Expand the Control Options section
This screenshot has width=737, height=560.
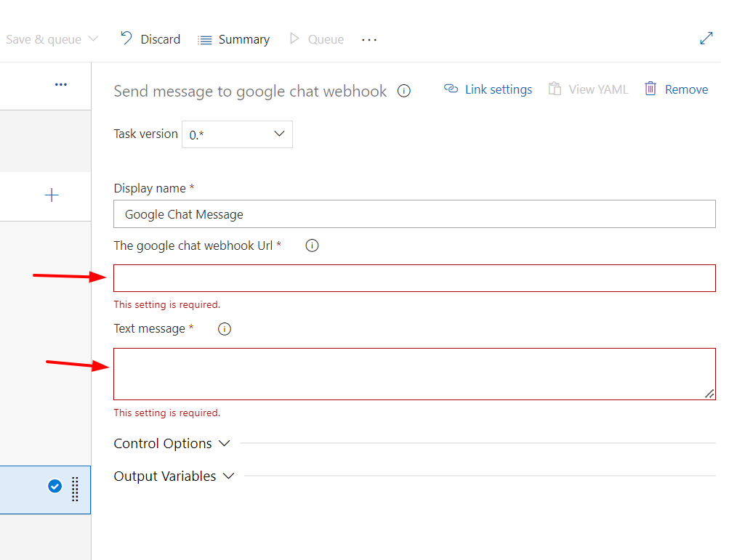172,444
